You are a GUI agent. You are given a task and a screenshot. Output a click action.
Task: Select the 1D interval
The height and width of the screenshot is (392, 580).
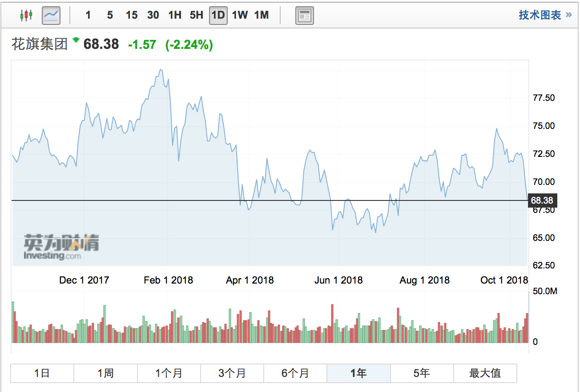[x=218, y=15]
